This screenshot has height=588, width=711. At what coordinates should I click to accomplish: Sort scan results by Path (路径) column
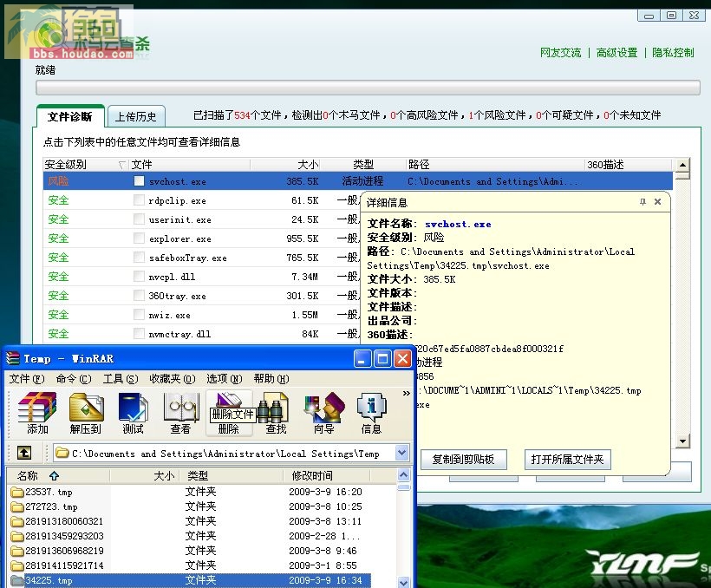click(494, 164)
